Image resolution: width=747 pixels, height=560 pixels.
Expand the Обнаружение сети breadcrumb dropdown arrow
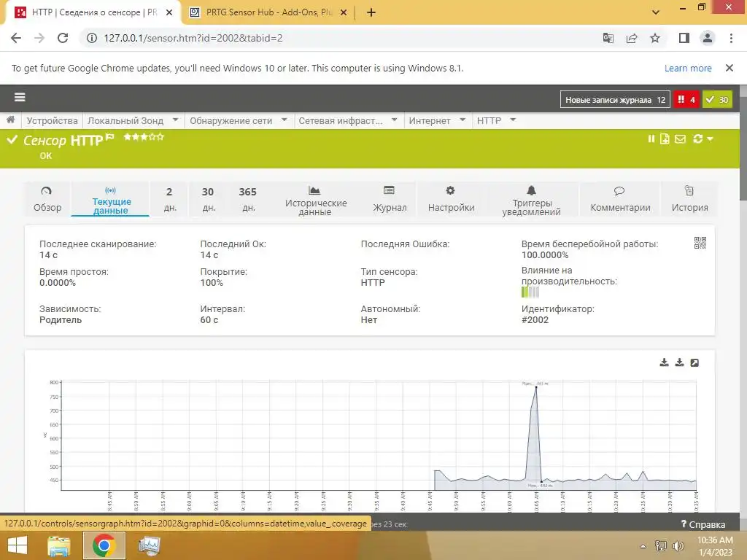coord(284,120)
